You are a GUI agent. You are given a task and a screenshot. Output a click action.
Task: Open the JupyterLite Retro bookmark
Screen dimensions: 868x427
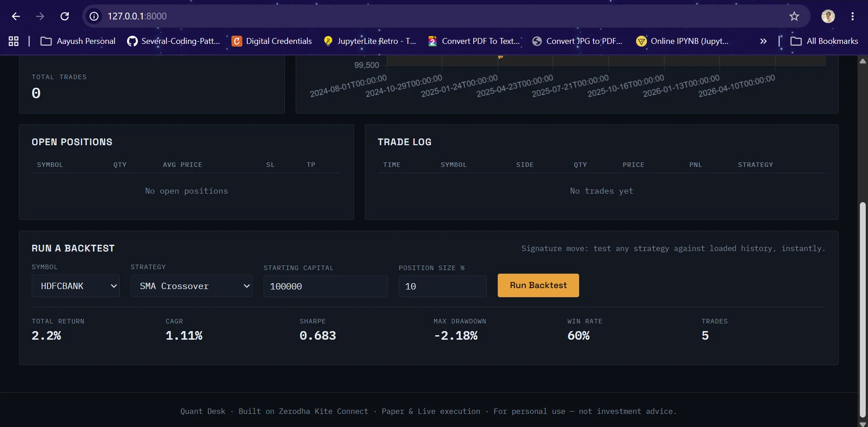tap(370, 41)
